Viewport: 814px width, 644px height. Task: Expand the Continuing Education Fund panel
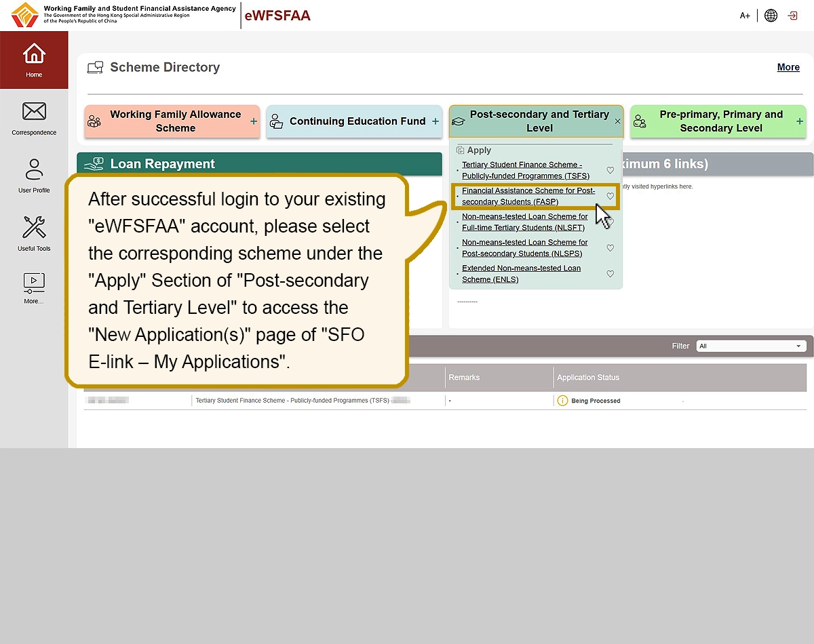click(x=354, y=121)
